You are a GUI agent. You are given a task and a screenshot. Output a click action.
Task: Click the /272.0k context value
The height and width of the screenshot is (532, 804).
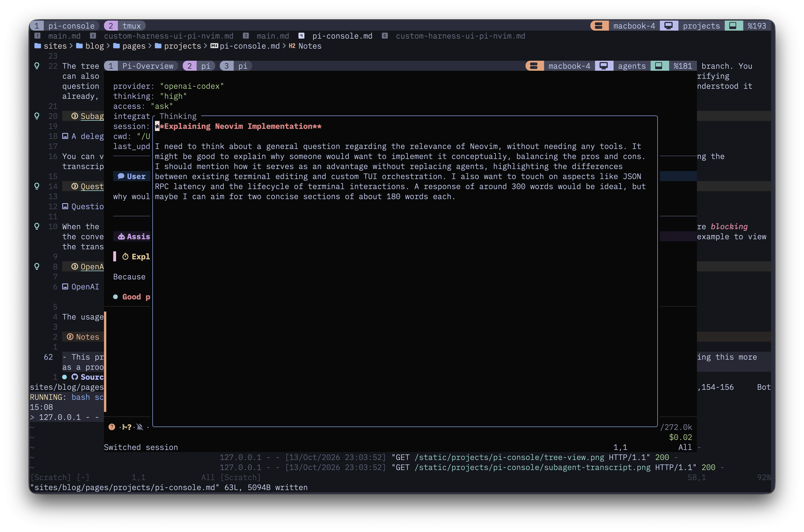[x=676, y=427]
